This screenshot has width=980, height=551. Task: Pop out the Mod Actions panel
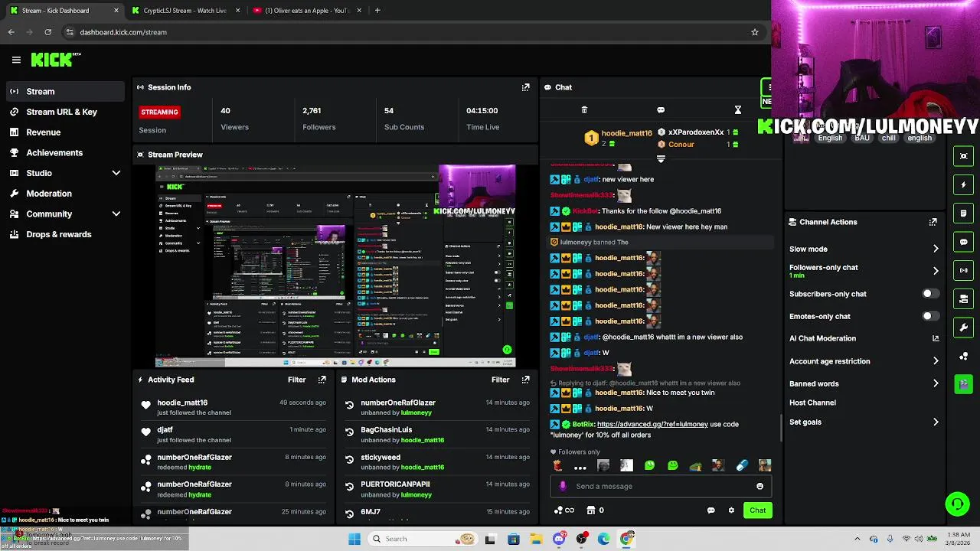[525, 380]
